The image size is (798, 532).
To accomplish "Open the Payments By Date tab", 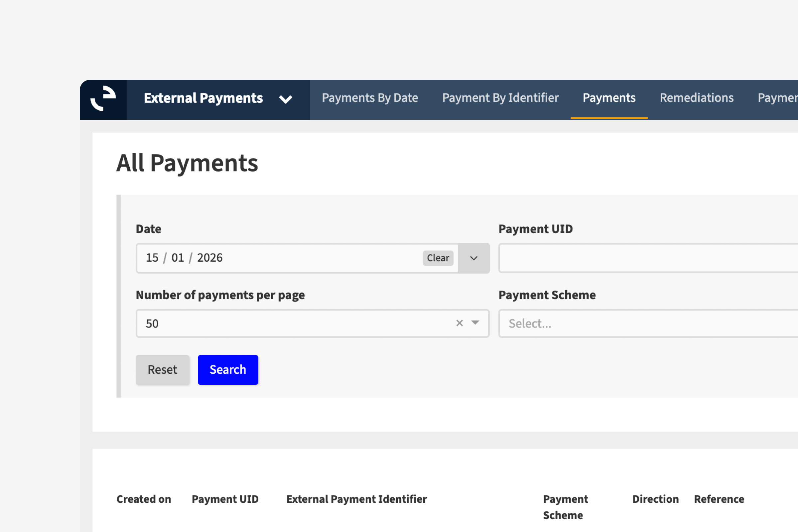I will 369,98.
